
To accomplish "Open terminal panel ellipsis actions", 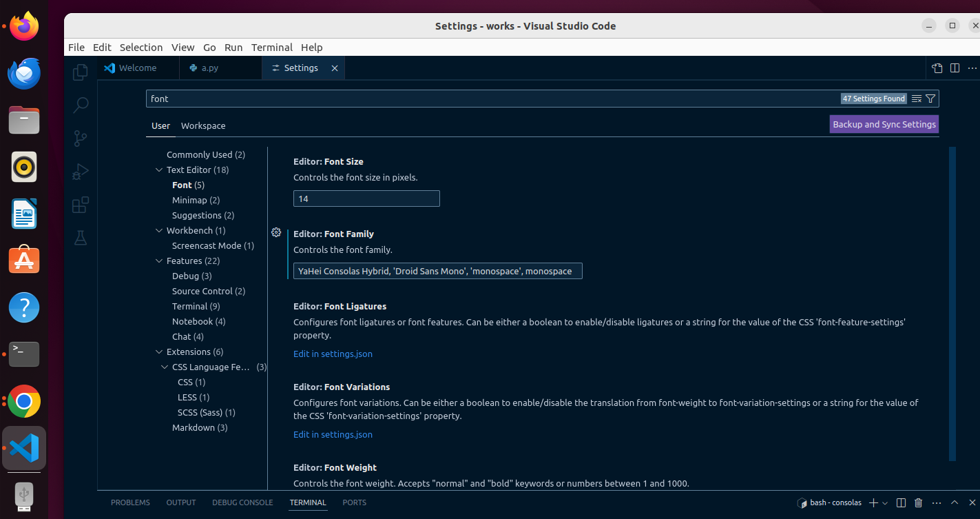I will 936,502.
